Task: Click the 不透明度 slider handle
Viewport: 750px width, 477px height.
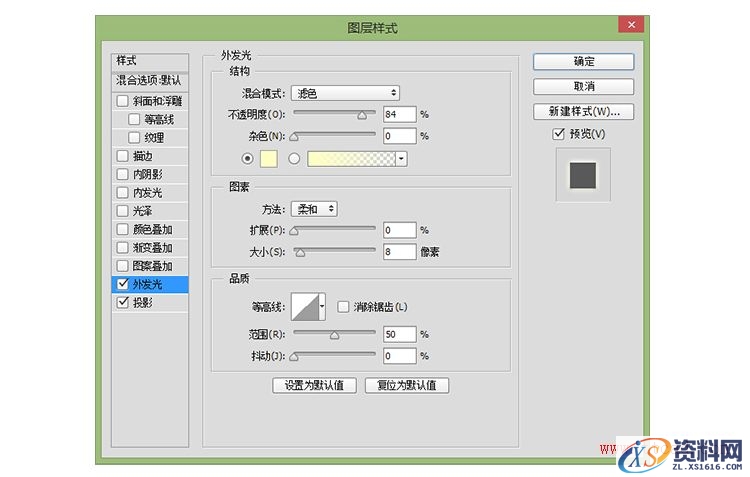Action: 362,115
